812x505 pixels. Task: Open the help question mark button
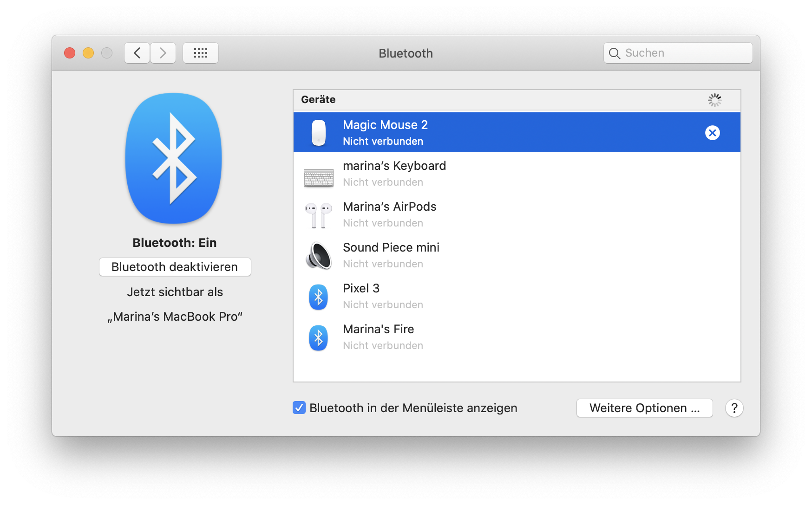coord(734,408)
